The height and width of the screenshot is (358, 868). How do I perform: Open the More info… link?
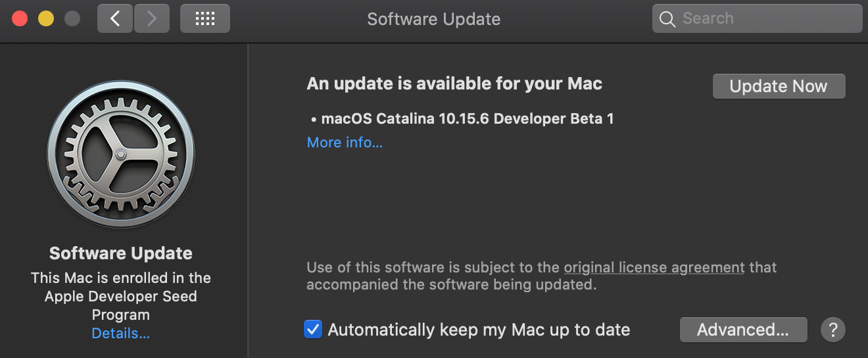coord(345,142)
